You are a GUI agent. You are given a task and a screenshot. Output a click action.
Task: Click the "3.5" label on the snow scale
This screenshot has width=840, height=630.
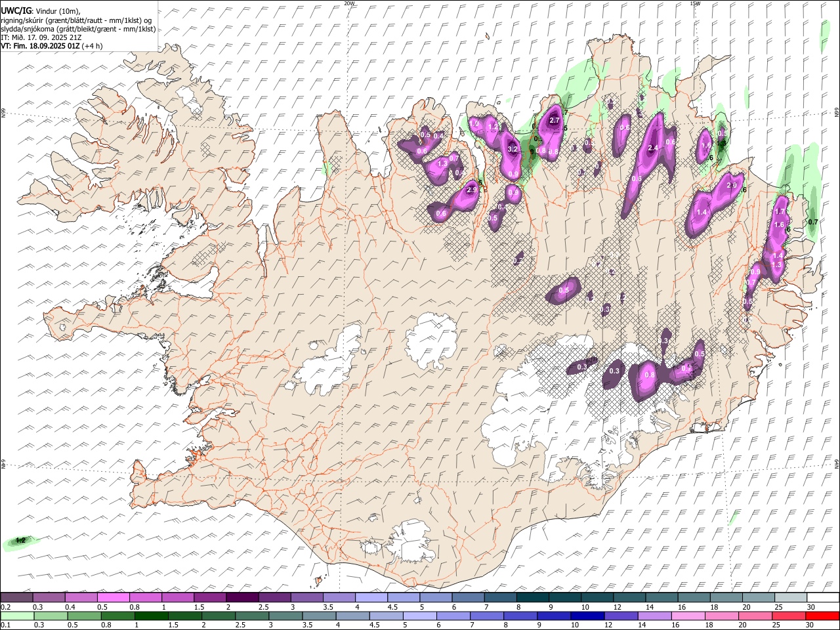point(327,607)
